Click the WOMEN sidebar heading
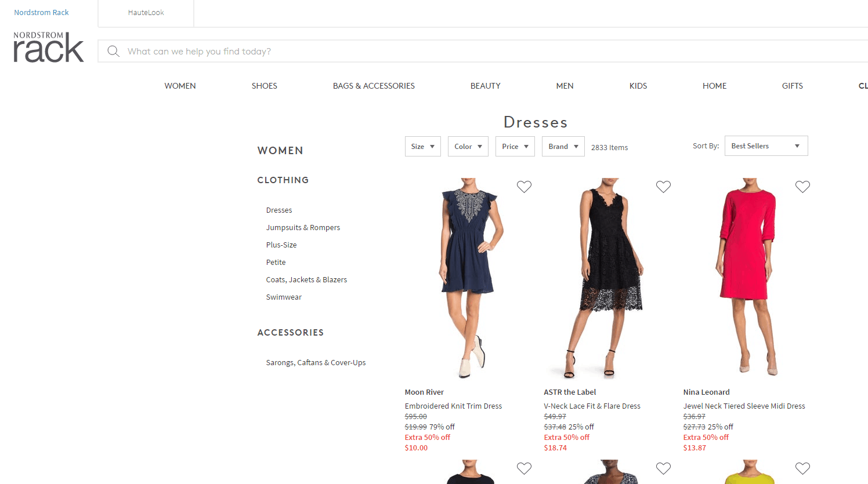The image size is (868, 484). click(x=280, y=151)
